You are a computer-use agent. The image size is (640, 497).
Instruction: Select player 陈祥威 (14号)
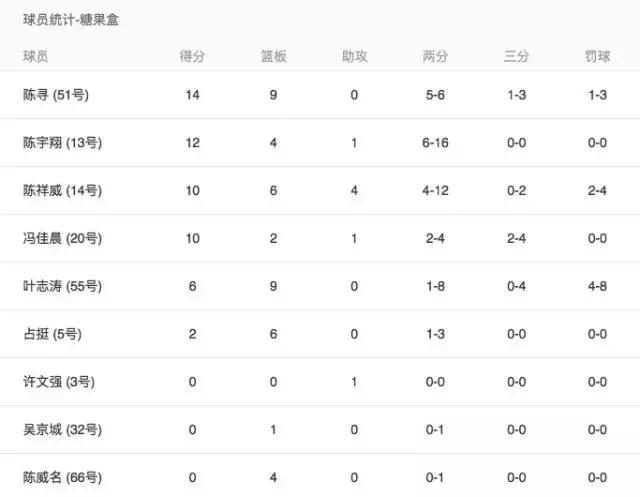pyautogui.click(x=62, y=191)
